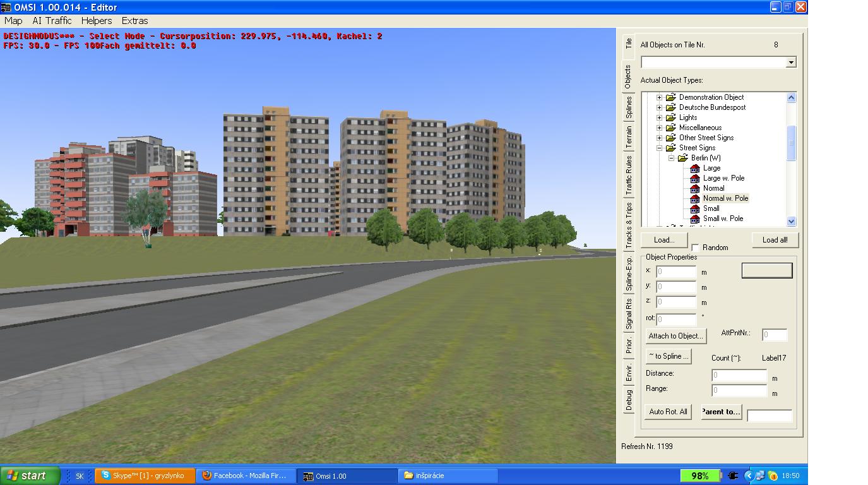This screenshot has width=868, height=485.
Task: Click the battery power plug tray icon
Action: pyautogui.click(x=733, y=476)
